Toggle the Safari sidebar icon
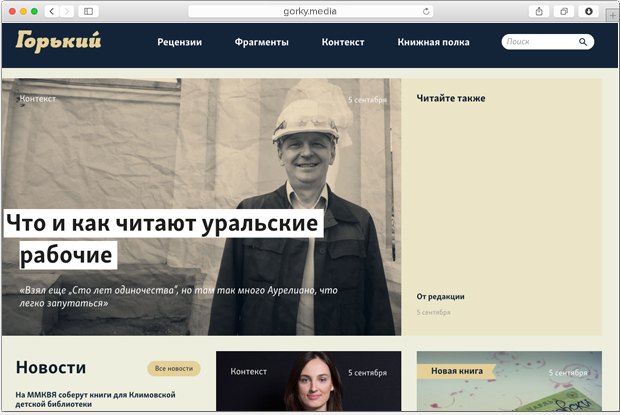Screen dimensions: 620x415 point(88,11)
